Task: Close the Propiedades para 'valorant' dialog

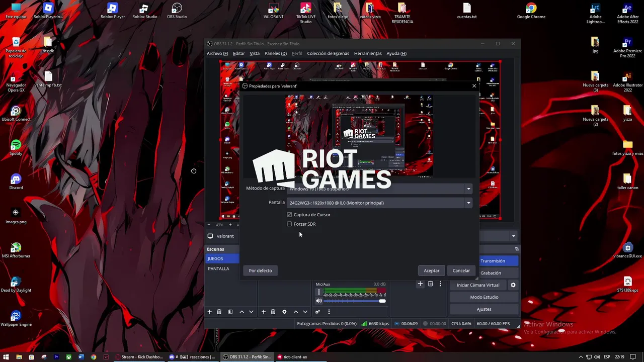Action: 474,86
